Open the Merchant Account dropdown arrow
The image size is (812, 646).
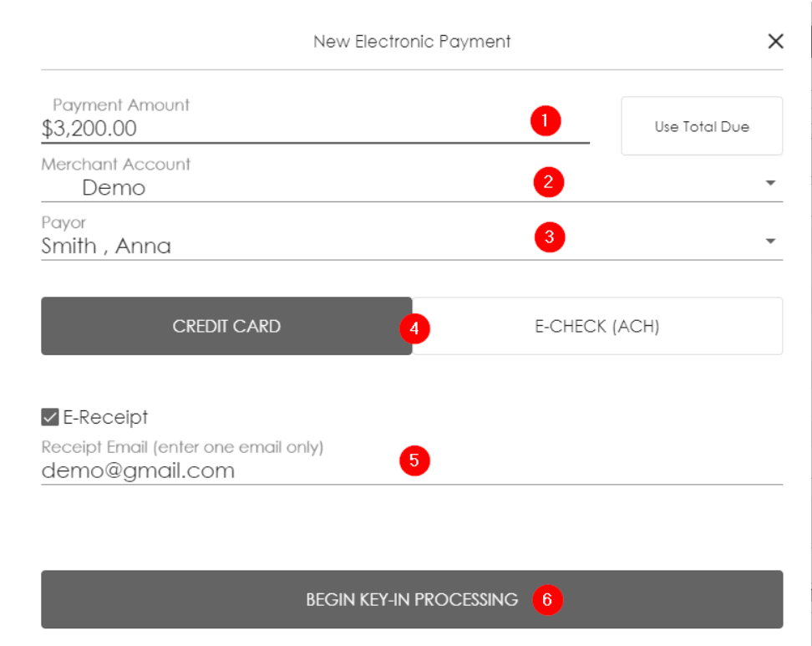770,183
